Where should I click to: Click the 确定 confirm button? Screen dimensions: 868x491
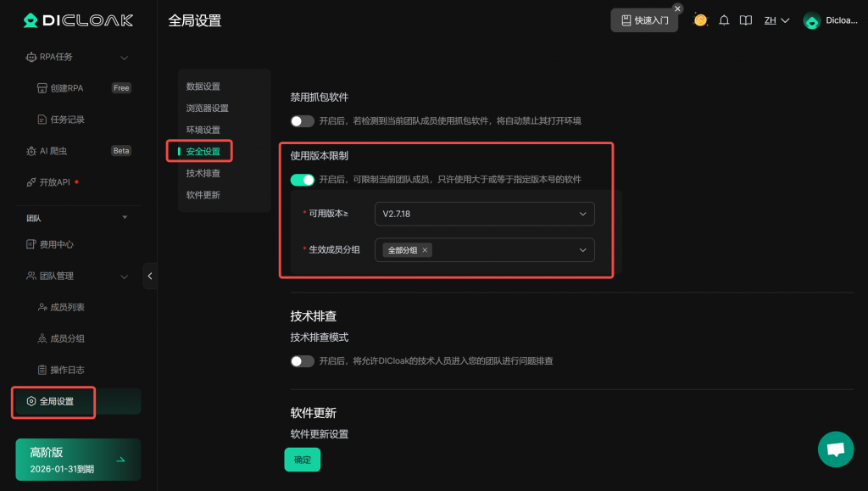click(302, 460)
